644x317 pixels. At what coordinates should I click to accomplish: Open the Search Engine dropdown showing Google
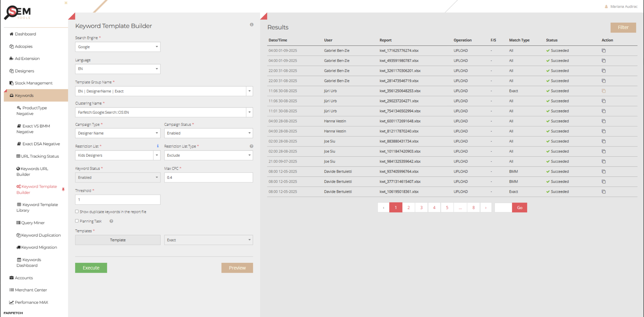[x=117, y=47]
